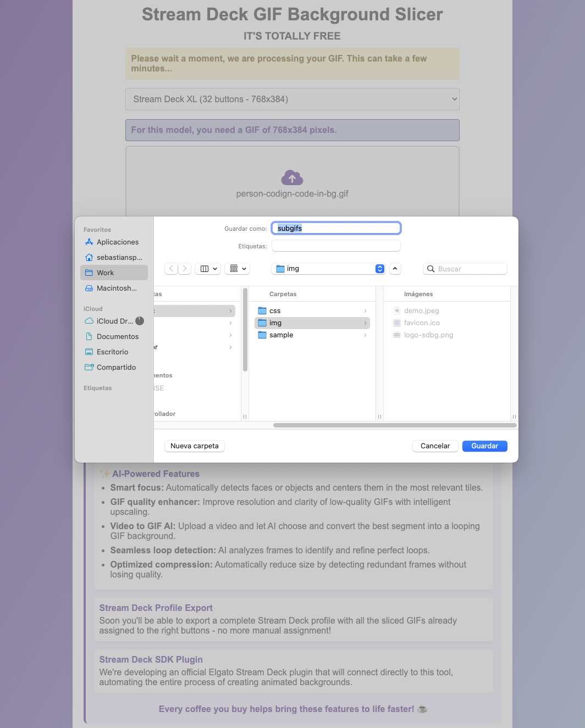Select Work folder in Favoritos

114,273
